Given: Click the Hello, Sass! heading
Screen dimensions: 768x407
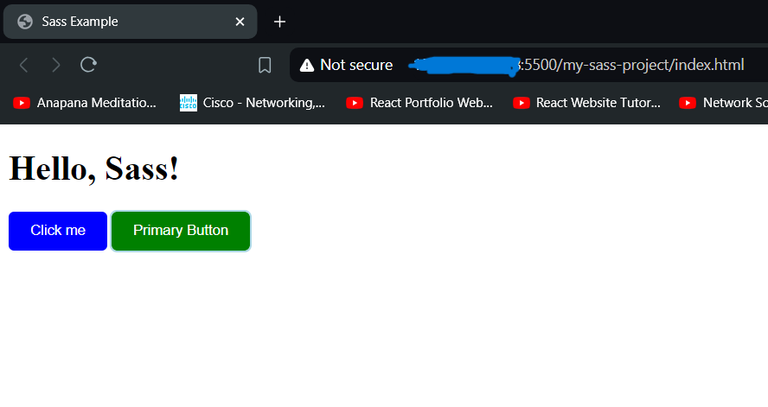Looking at the screenshot, I should (x=94, y=169).
